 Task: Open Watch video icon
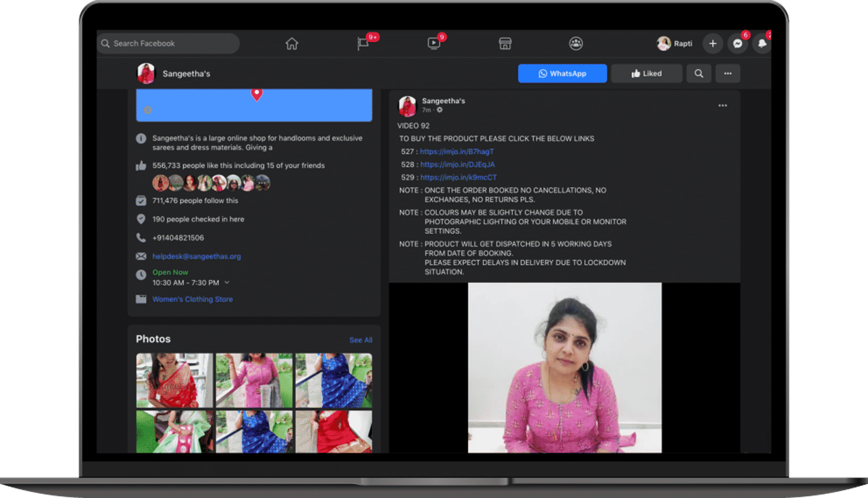(x=434, y=43)
